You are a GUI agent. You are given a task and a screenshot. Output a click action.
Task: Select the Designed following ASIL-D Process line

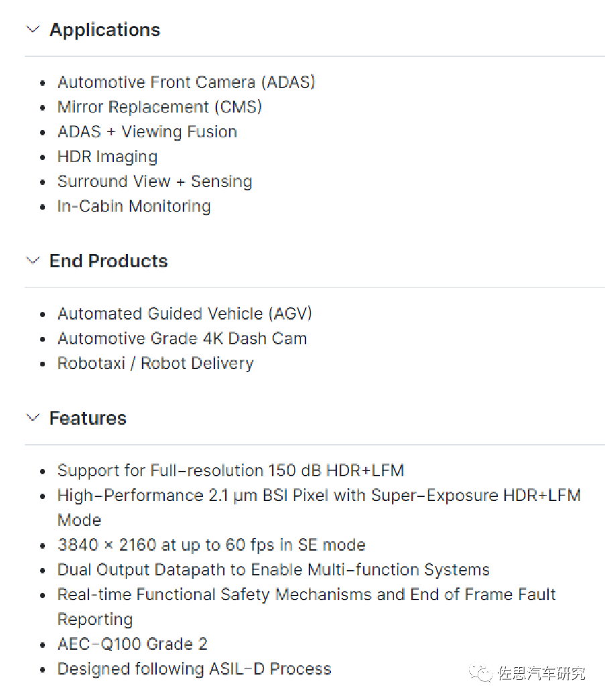point(194,669)
